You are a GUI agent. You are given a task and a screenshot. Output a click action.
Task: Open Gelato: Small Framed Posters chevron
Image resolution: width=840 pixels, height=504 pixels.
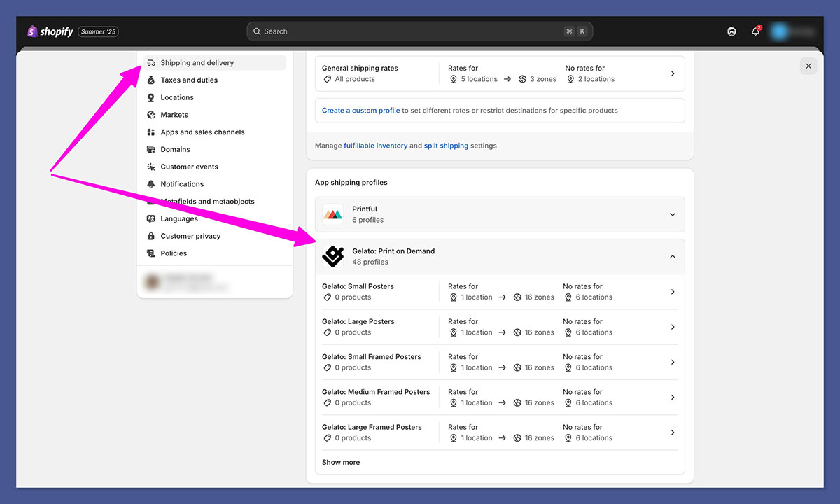[673, 362]
